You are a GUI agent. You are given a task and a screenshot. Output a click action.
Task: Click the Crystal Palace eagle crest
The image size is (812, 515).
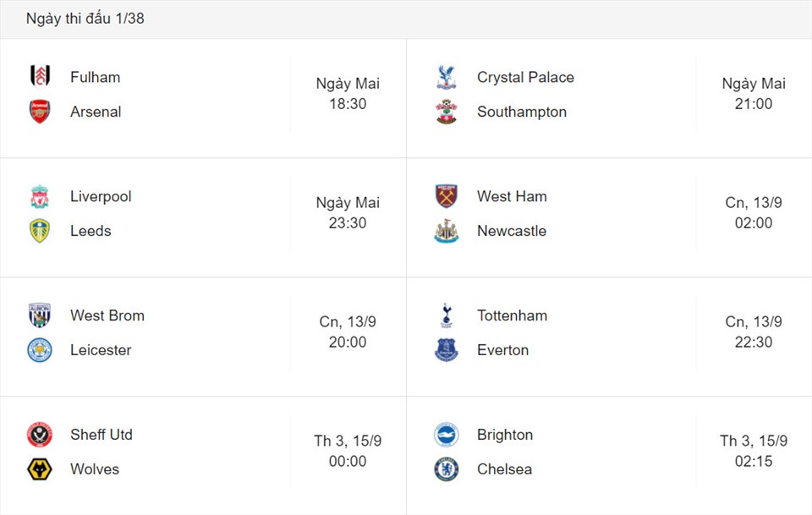(x=446, y=77)
